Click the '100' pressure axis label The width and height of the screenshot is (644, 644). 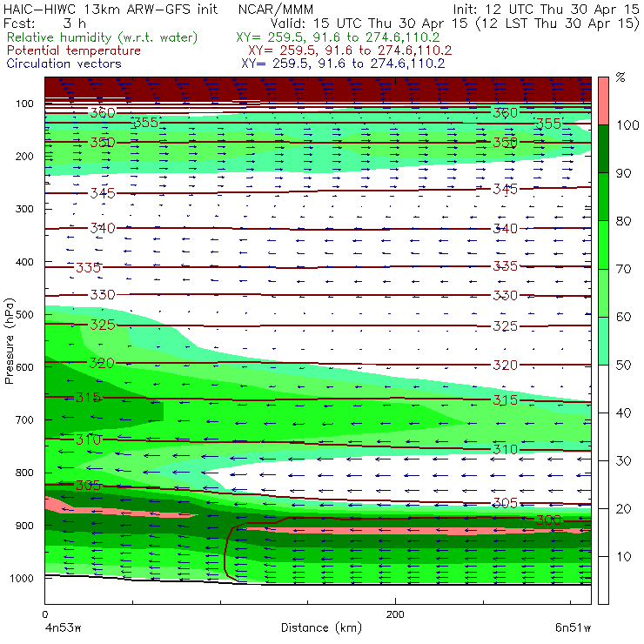pyautogui.click(x=24, y=104)
